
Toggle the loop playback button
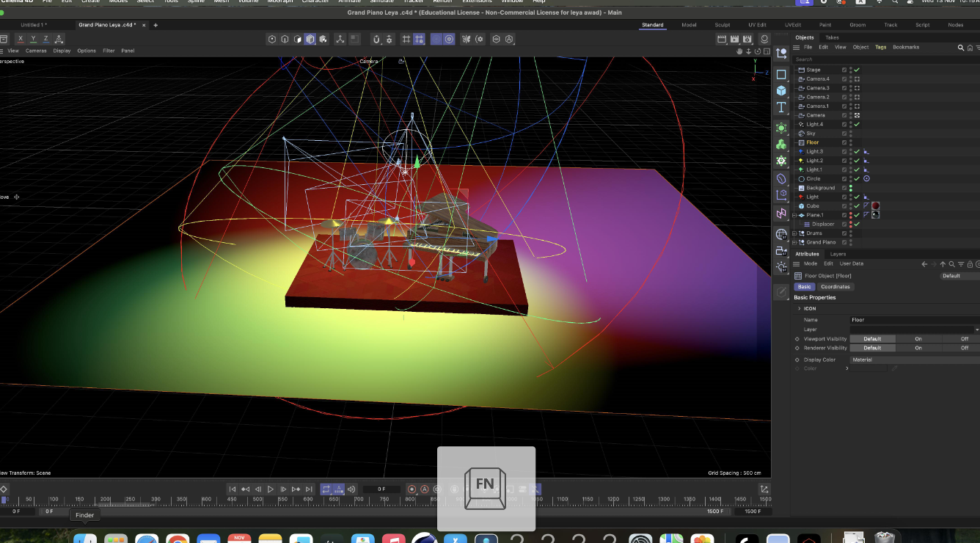[326, 489]
